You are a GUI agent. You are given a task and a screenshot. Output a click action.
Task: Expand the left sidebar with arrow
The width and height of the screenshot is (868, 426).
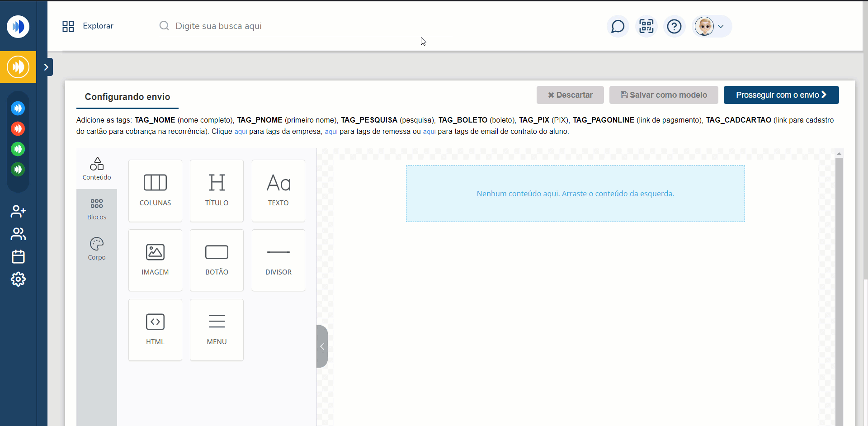[x=46, y=67]
